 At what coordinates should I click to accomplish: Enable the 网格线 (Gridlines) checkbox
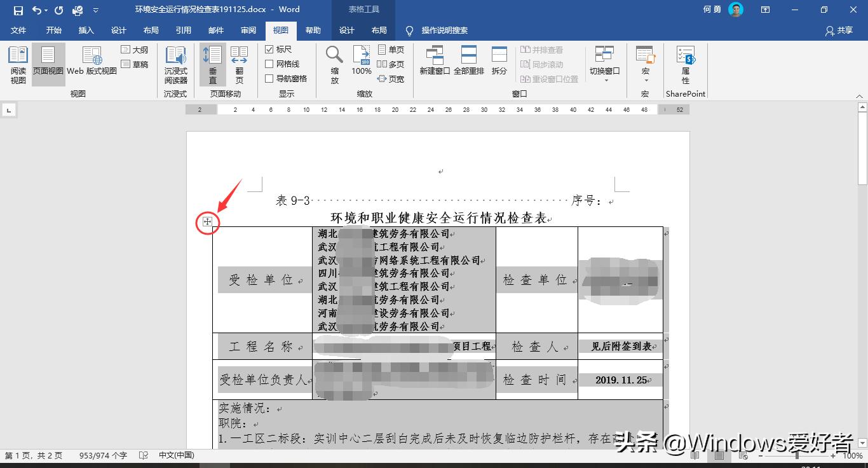click(x=269, y=64)
